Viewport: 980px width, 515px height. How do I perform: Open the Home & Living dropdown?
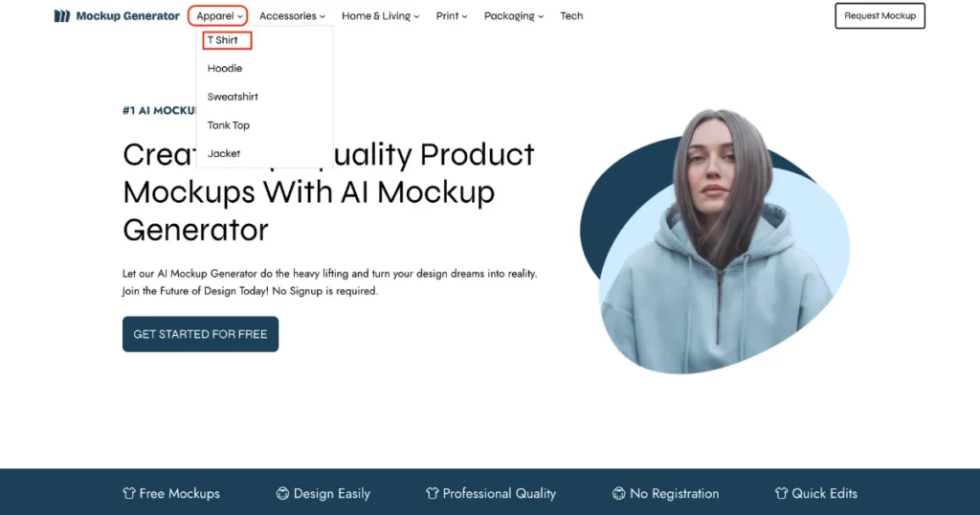click(380, 15)
